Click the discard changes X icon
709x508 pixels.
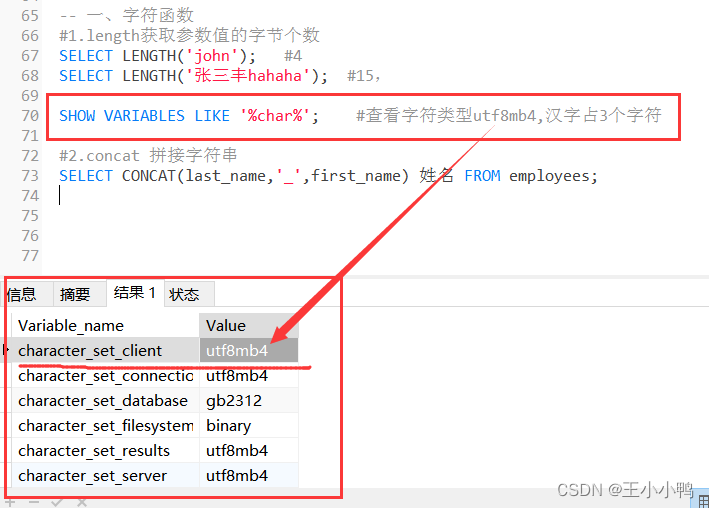[82, 502]
